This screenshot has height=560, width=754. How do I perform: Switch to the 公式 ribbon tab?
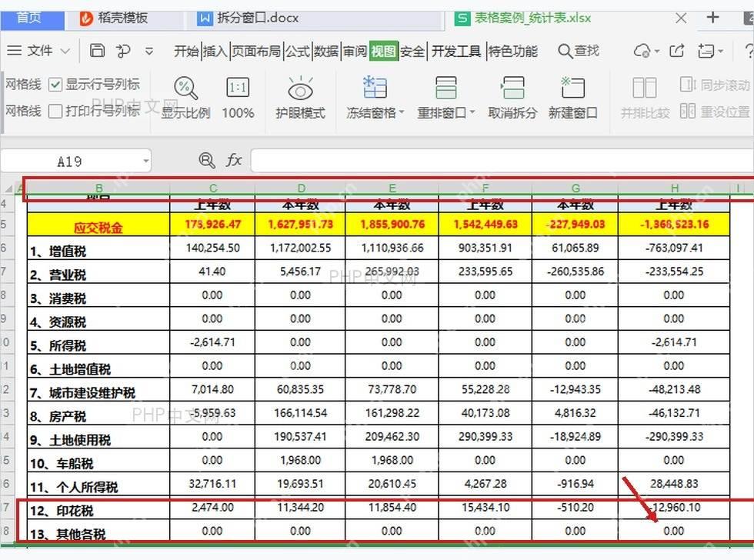(298, 51)
